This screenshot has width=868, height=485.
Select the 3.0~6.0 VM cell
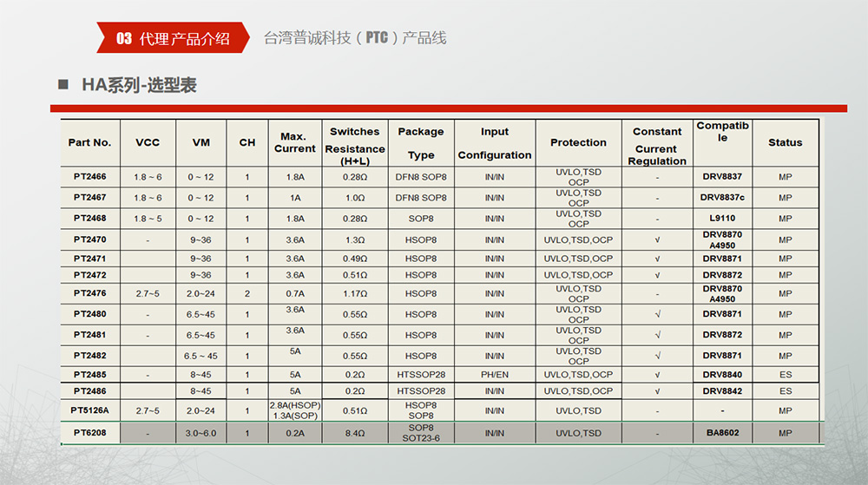coord(201,433)
